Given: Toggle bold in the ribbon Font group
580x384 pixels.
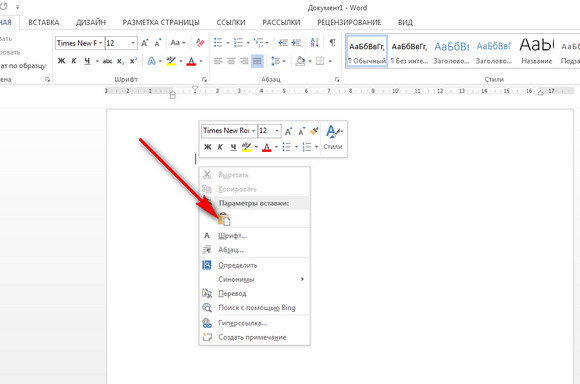Looking at the screenshot, I should [61, 61].
